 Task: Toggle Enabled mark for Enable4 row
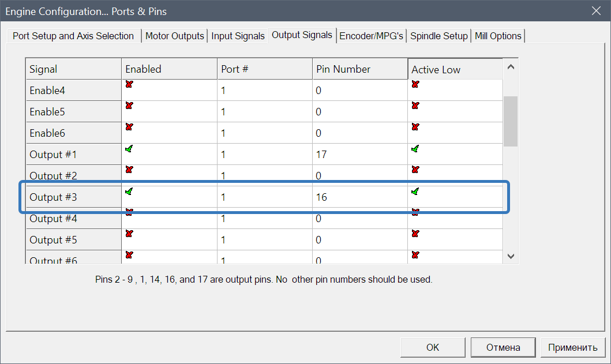coord(129,84)
